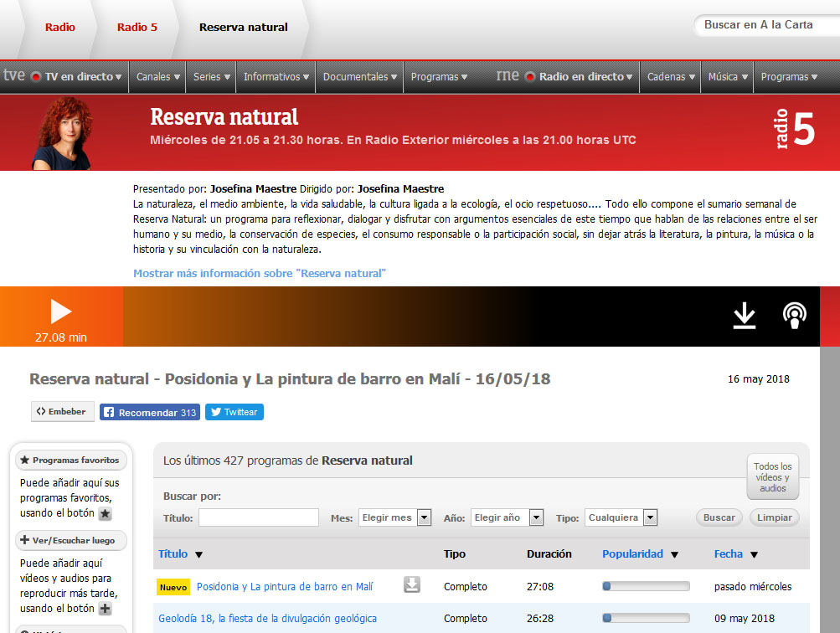Open the podcast subscription icon

[x=795, y=316]
